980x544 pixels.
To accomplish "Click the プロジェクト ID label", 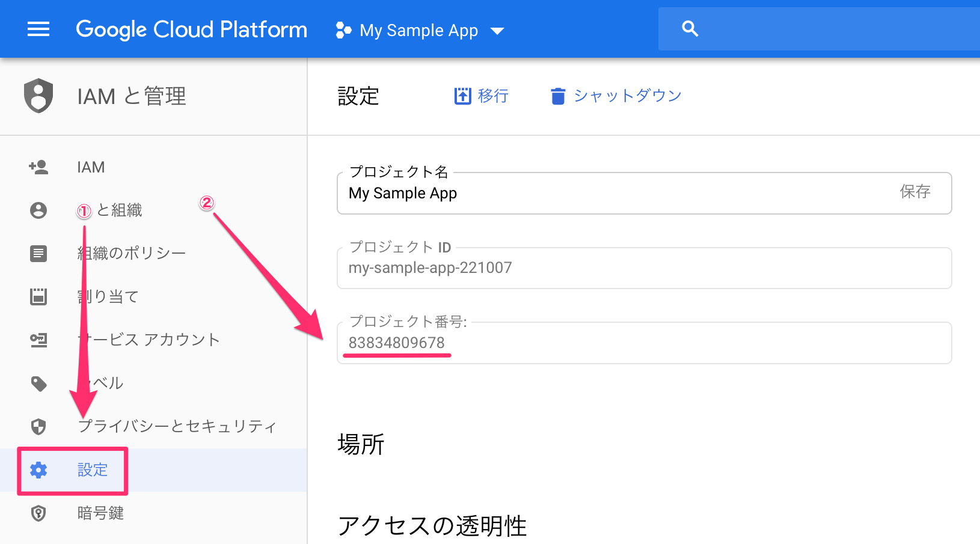I will click(400, 247).
